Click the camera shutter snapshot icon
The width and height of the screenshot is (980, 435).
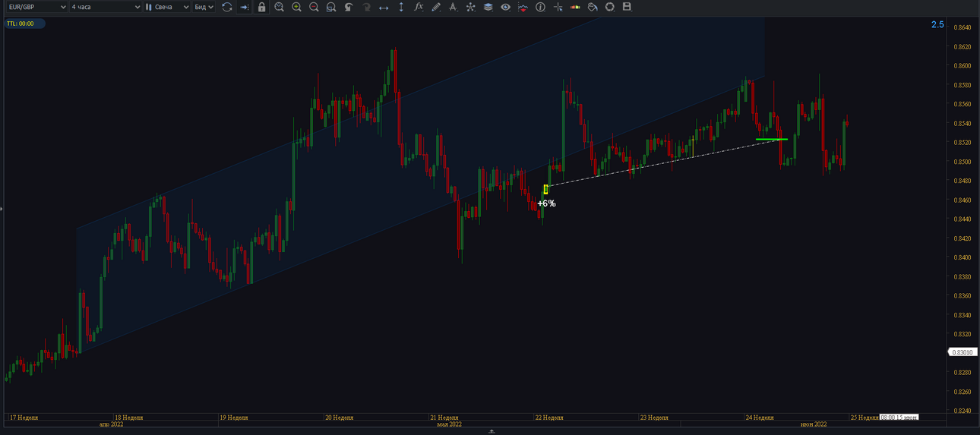[609, 7]
